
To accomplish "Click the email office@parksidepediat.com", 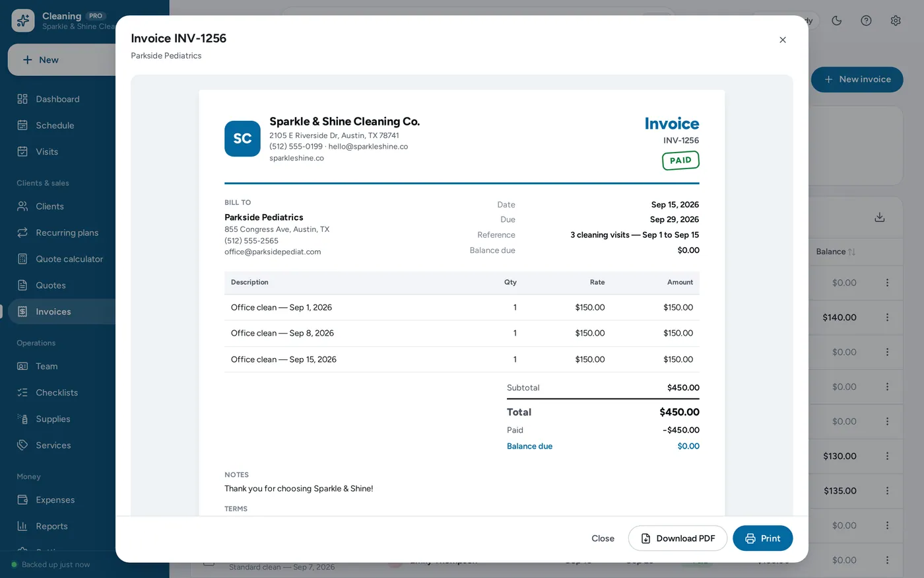I will point(273,252).
